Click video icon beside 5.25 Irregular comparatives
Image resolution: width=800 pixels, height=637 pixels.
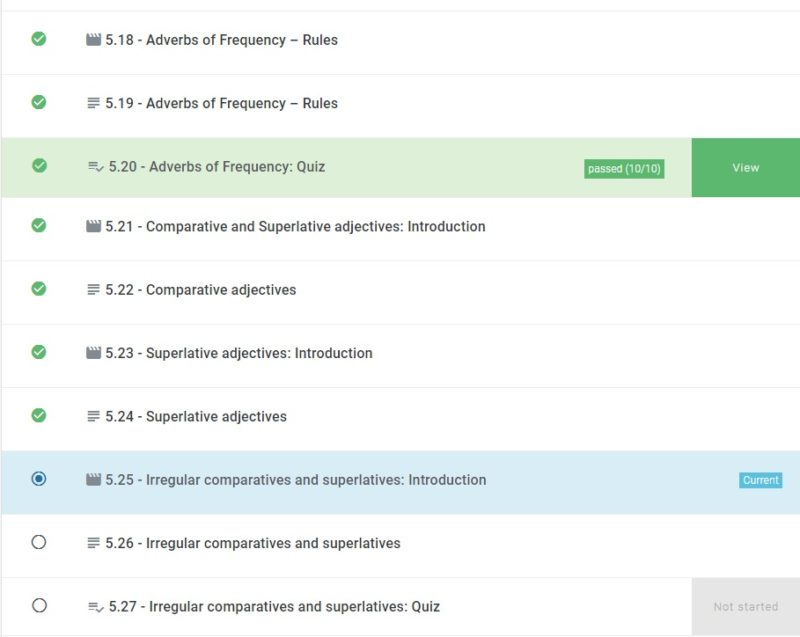pyautogui.click(x=93, y=480)
